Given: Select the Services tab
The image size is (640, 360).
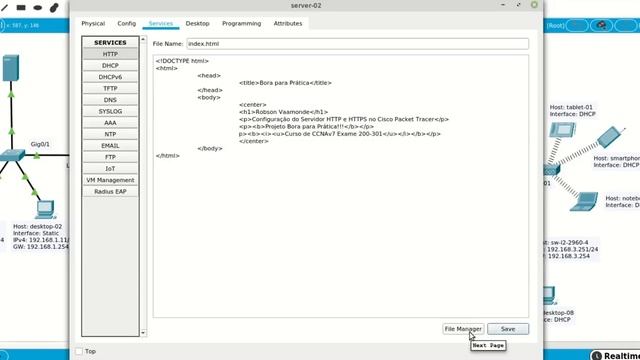Looking at the screenshot, I should point(161,24).
